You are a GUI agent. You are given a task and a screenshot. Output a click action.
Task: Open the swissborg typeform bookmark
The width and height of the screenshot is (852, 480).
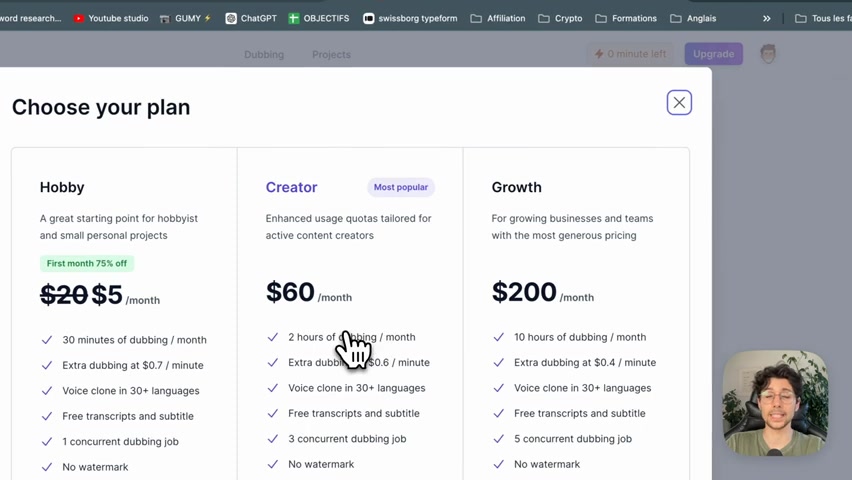410,18
